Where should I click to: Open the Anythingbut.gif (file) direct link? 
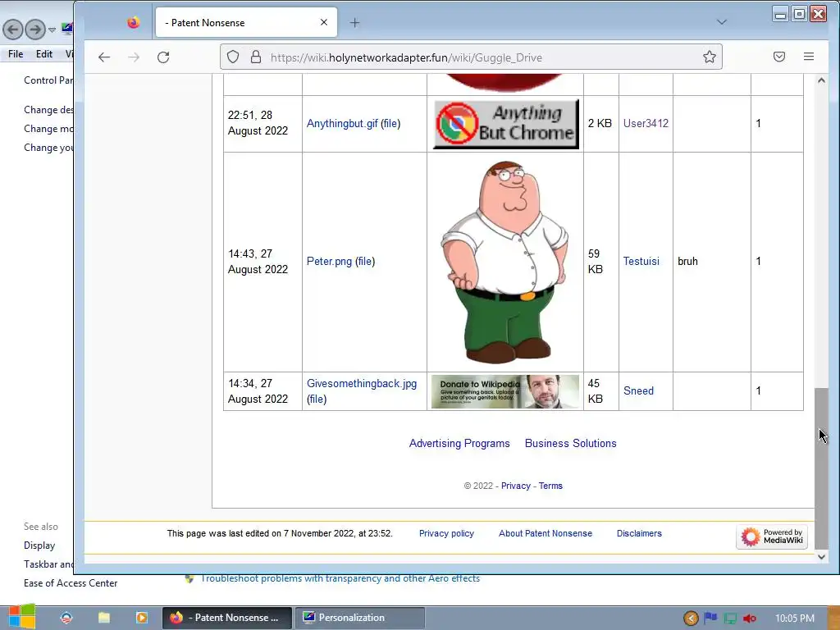(x=390, y=123)
